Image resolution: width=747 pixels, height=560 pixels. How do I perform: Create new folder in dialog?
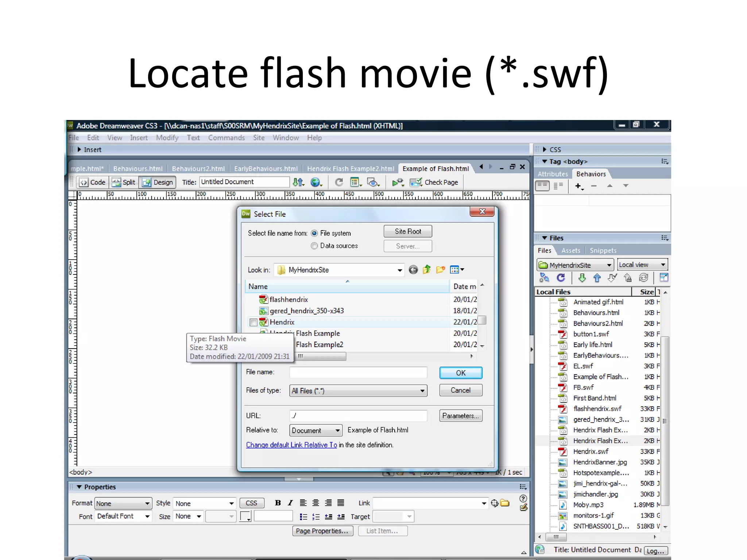(x=441, y=270)
